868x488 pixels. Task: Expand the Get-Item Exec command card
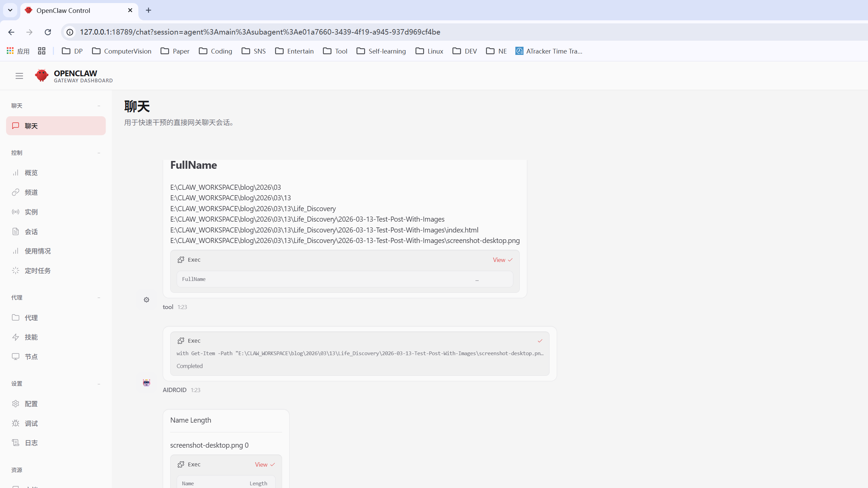click(x=359, y=353)
